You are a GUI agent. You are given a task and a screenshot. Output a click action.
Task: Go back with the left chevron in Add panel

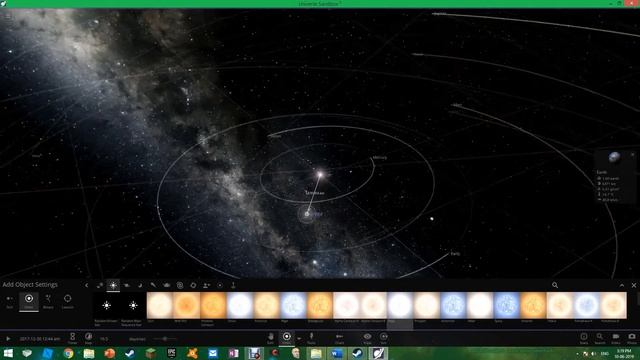(x=87, y=285)
